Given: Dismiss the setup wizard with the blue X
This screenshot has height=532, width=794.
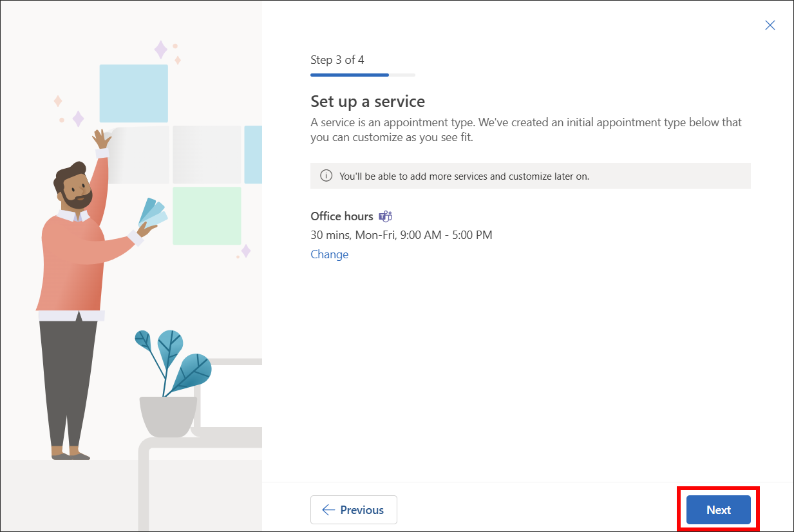Looking at the screenshot, I should (x=770, y=25).
